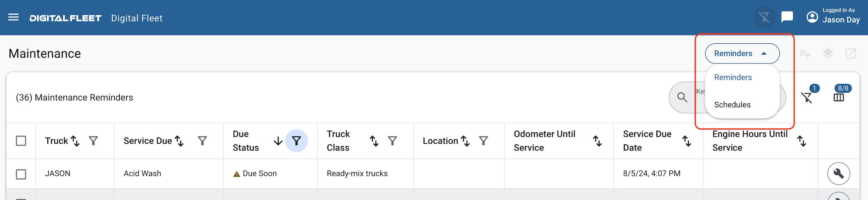Select Reminders from the dropdown menu
868x200 pixels.
(x=733, y=77)
